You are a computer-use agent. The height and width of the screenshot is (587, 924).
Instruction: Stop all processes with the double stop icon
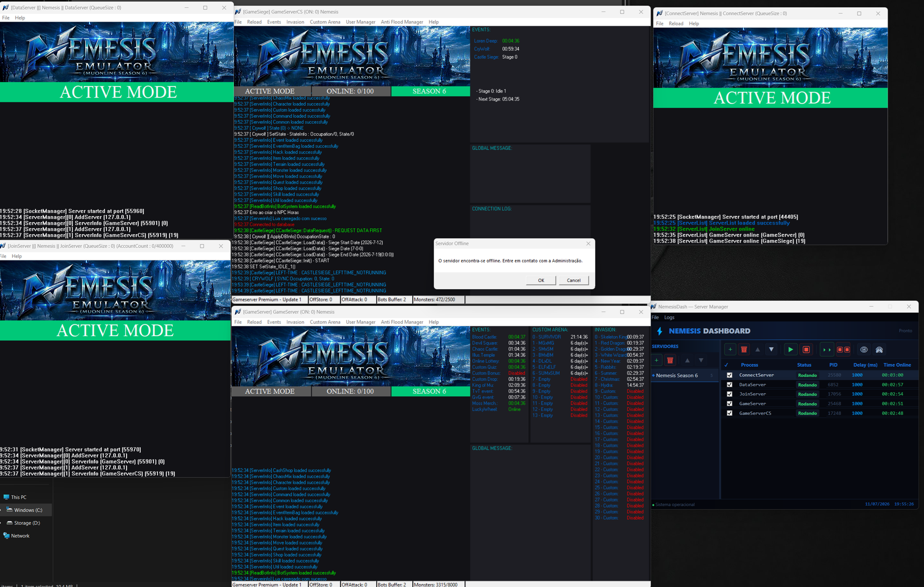point(843,350)
